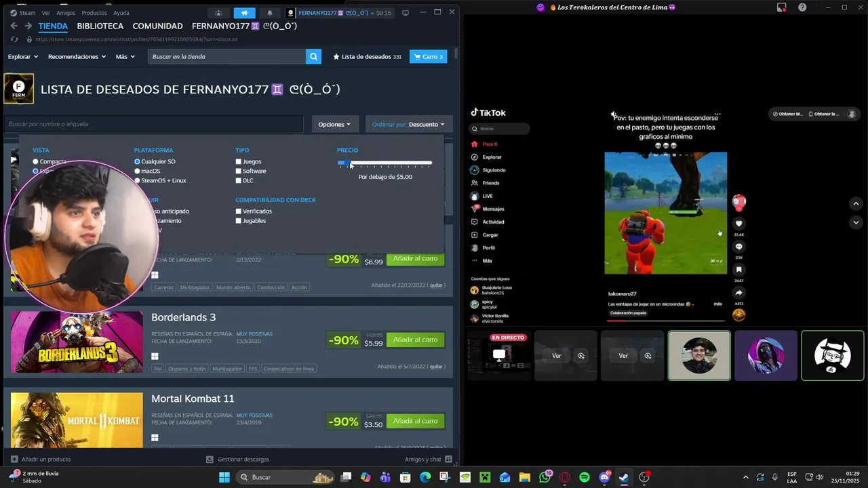This screenshot has height=488, width=868.
Task: Click the Steam announcements megaphone icon
Action: click(244, 13)
